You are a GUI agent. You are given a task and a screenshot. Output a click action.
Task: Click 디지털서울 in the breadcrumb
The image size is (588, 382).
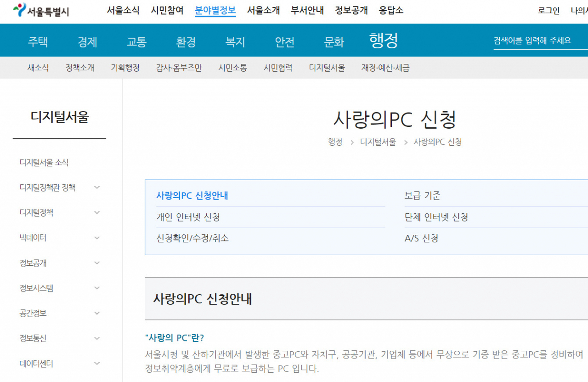tap(378, 142)
